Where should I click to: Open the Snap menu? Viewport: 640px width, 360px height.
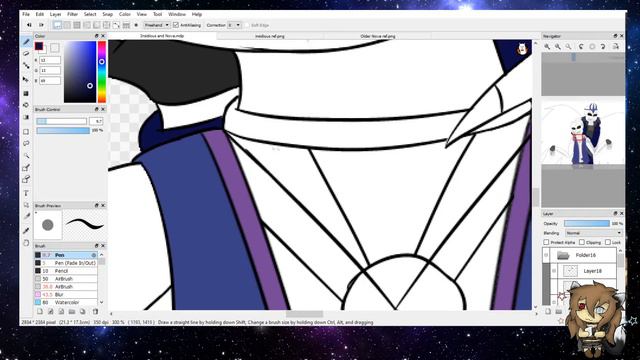[107, 14]
